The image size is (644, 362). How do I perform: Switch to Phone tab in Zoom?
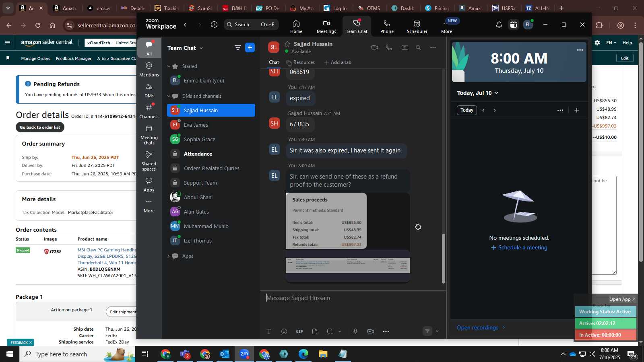pos(387,27)
